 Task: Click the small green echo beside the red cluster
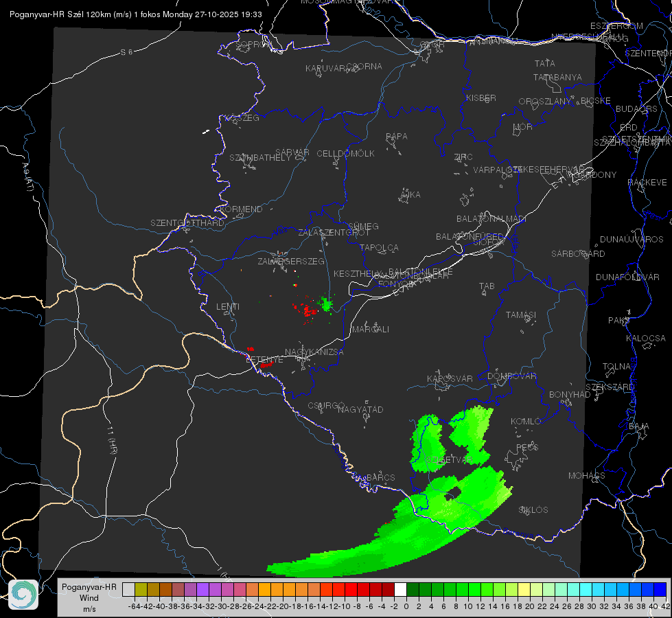point(326,304)
